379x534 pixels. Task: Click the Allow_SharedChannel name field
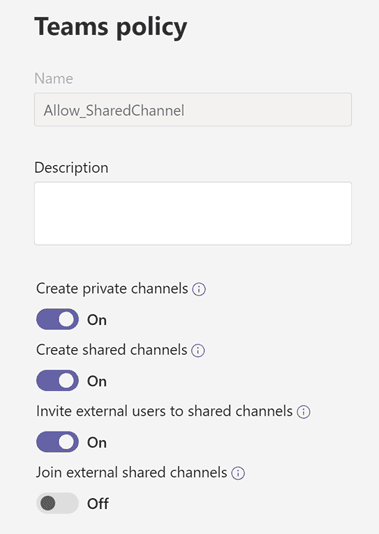point(193,110)
